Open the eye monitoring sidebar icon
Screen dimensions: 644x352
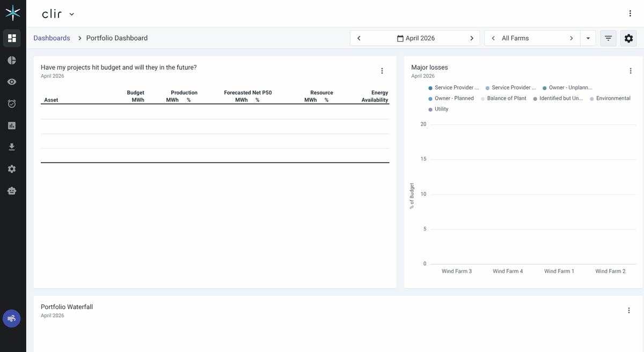12,82
